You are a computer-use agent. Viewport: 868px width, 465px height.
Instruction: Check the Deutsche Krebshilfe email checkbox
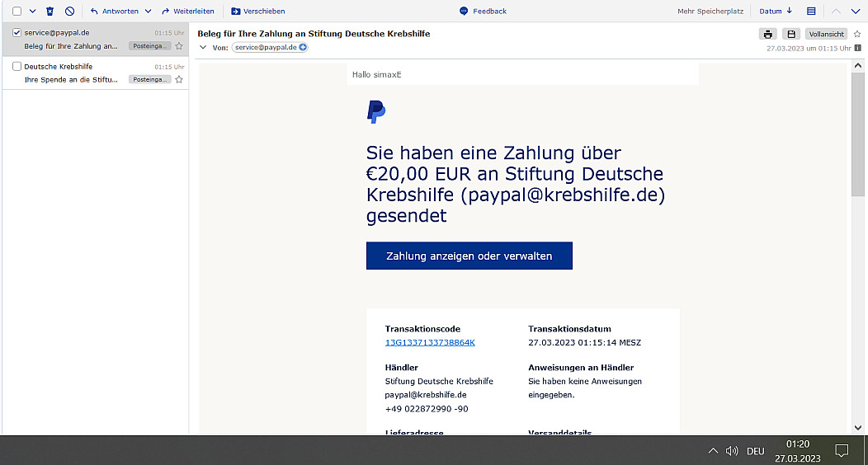pyautogui.click(x=17, y=66)
